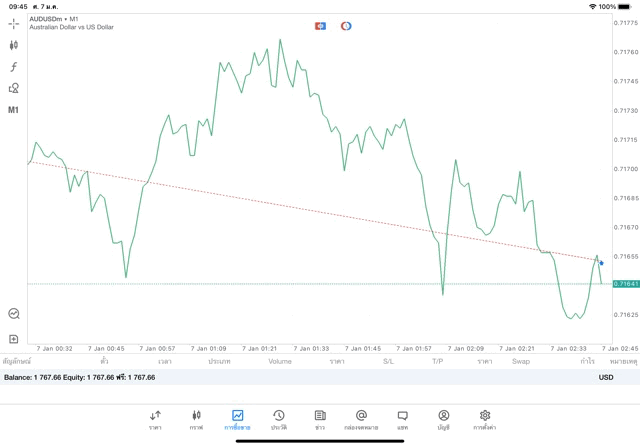Viewport: 640px width, 447px height.
Task: Select the Trade tab
Action: (237, 418)
